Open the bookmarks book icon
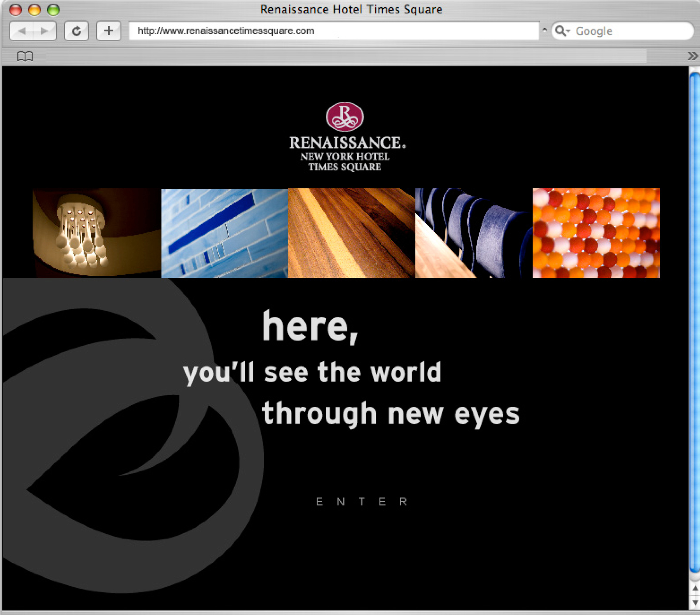Screen dimensions: 700x615 pyautogui.click(x=25, y=56)
